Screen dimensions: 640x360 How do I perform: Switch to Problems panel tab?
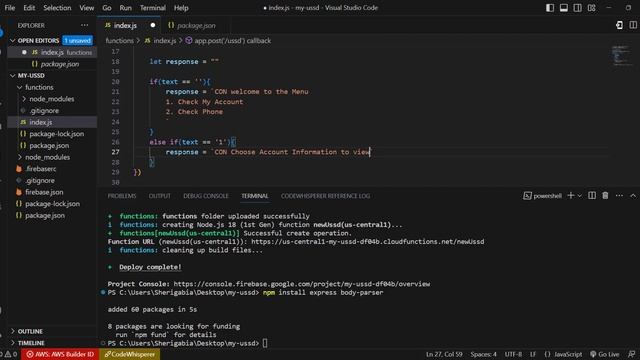pos(122,196)
